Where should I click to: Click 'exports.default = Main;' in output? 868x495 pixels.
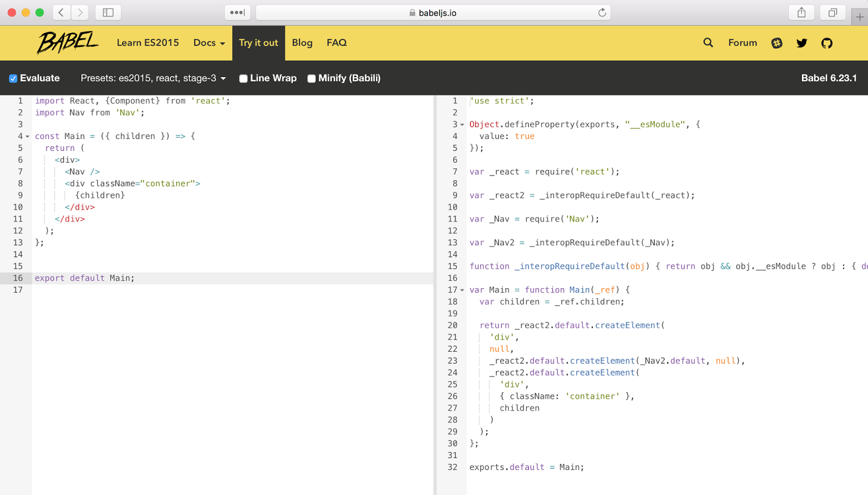[527, 467]
